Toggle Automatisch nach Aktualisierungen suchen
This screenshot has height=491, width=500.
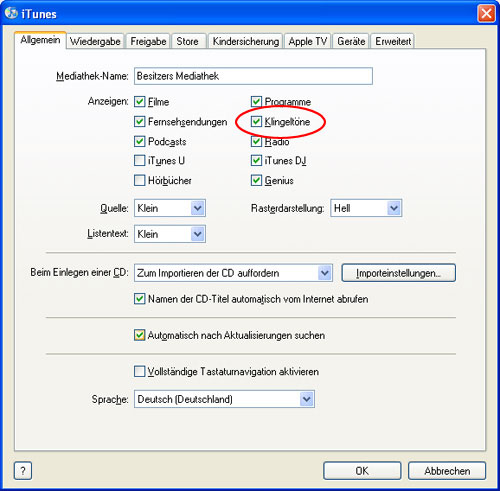click(139, 335)
